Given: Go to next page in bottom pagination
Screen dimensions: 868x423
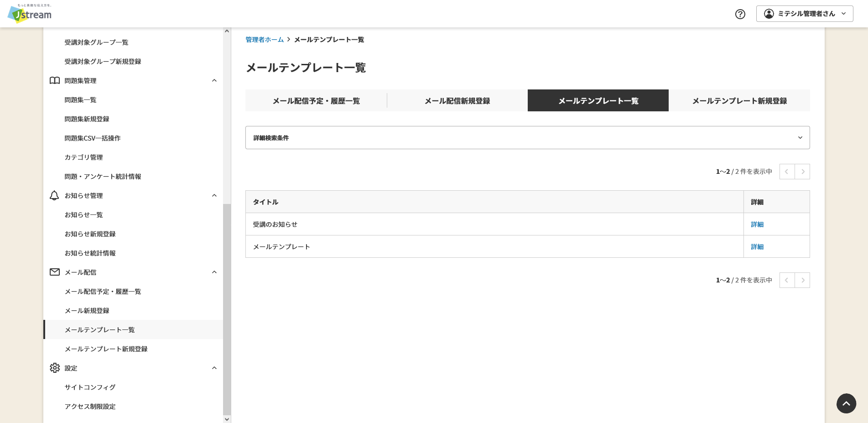Looking at the screenshot, I should (x=802, y=280).
